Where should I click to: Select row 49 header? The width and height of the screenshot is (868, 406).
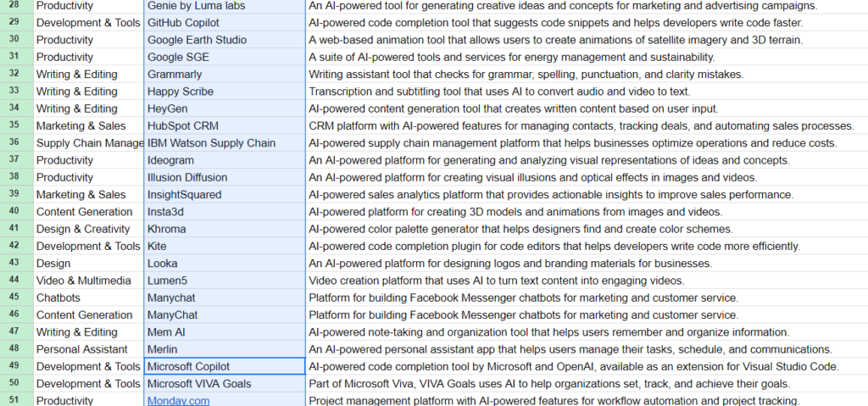(x=14, y=366)
